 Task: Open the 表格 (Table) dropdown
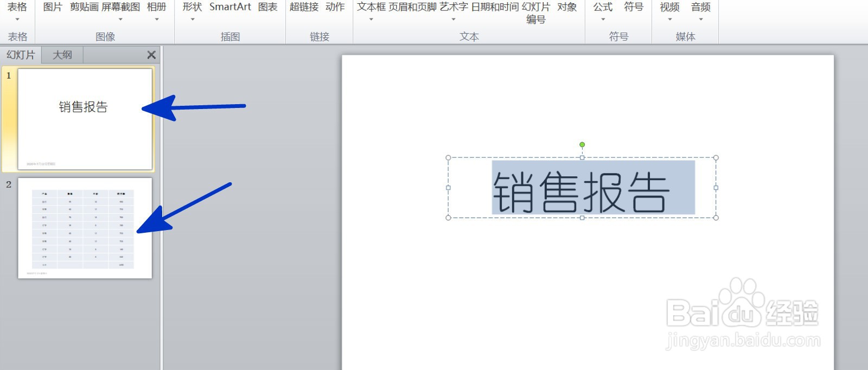pos(17,12)
